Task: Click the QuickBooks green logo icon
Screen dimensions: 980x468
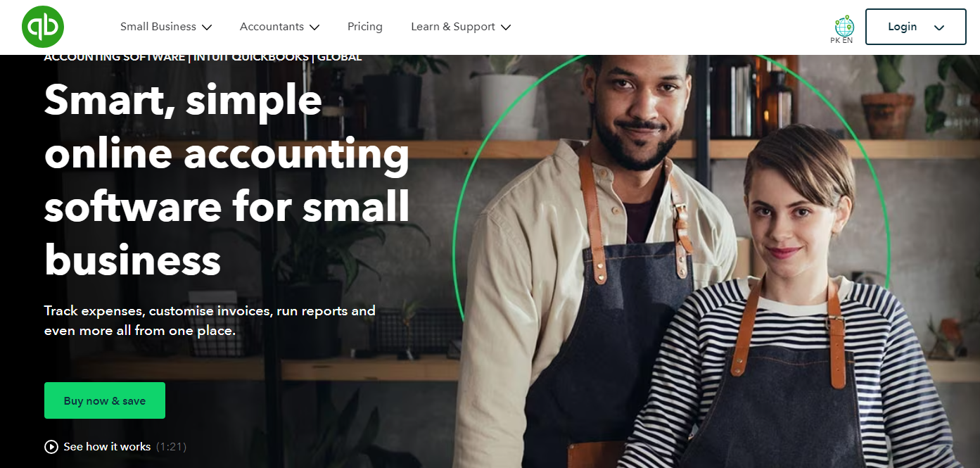Action: coord(43,27)
